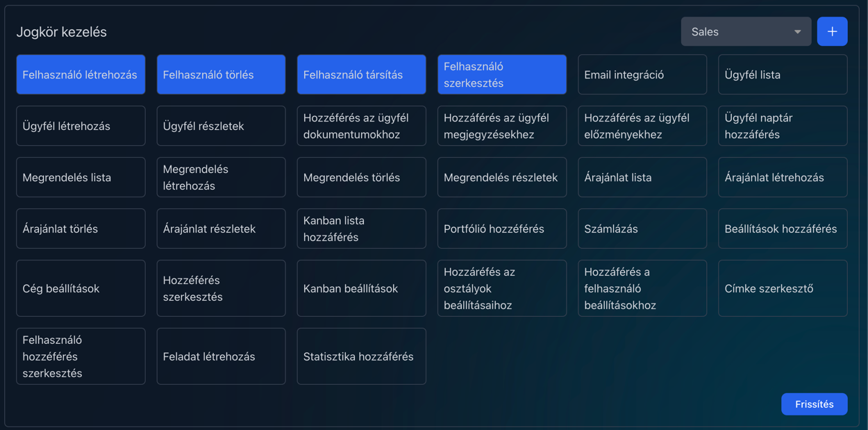868x430 pixels.
Task: Deselect Felhasználó társítás permission
Action: (361, 75)
